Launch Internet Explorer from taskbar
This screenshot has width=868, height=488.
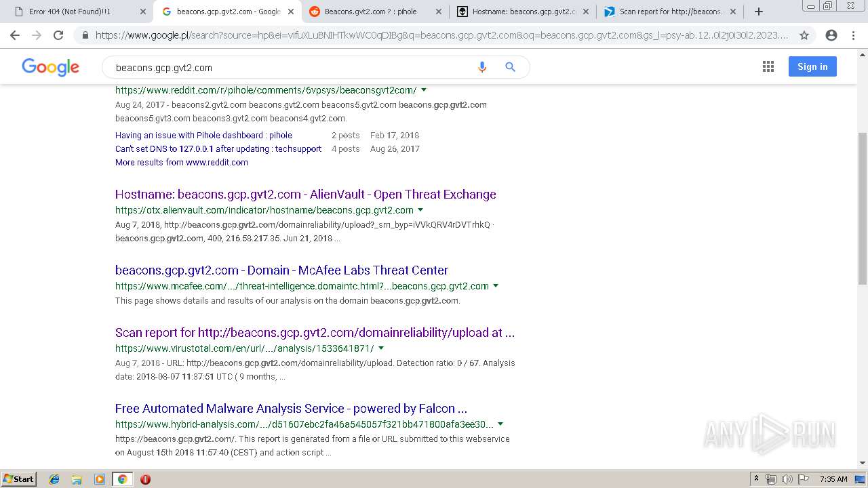(x=54, y=479)
